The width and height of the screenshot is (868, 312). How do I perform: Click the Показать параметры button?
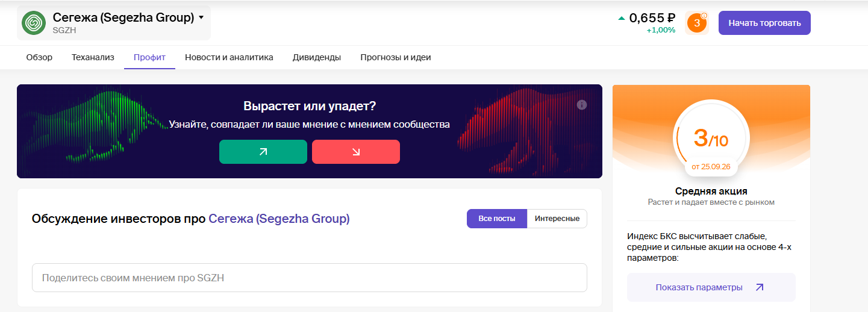[711, 287]
